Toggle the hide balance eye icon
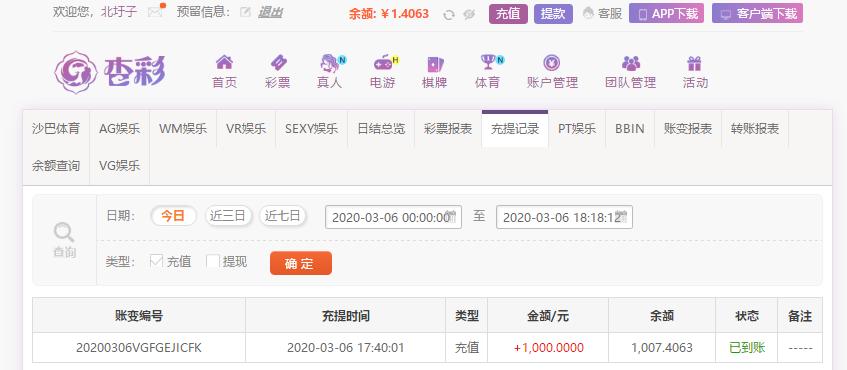The width and height of the screenshot is (847, 370). (x=469, y=15)
